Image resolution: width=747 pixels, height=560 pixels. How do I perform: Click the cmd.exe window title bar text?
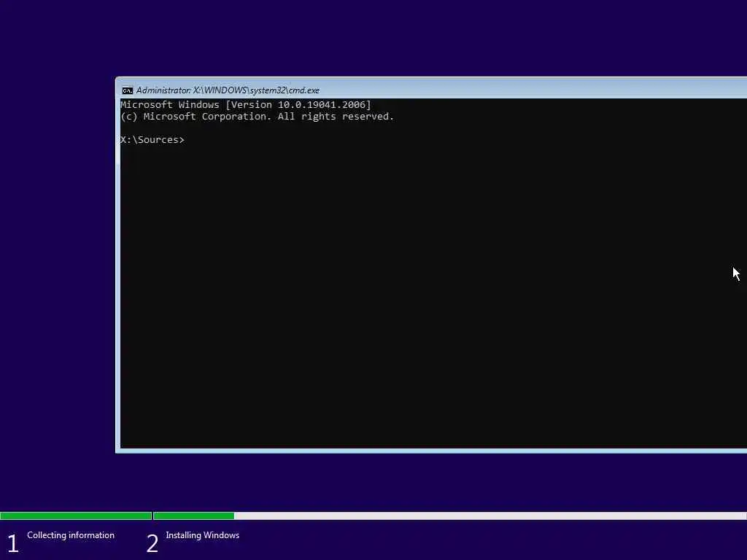[228, 90]
